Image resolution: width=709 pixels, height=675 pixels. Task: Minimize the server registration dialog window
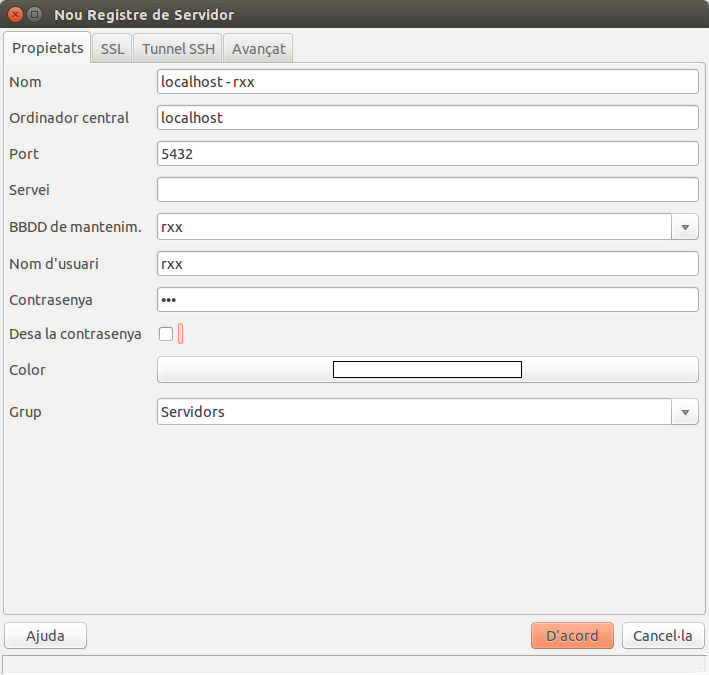[35, 15]
